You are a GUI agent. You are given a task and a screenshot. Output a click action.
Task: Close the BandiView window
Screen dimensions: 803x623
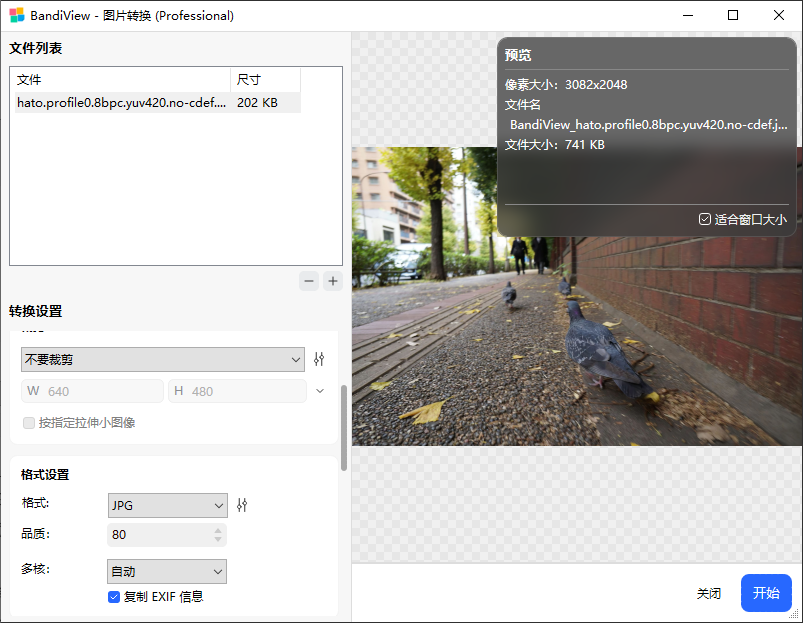778,15
